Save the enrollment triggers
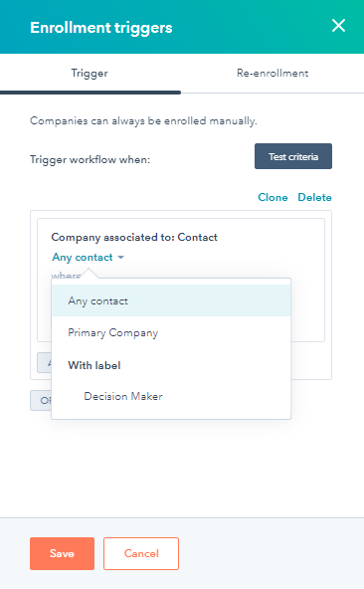The width and height of the screenshot is (364, 589). [x=62, y=553]
